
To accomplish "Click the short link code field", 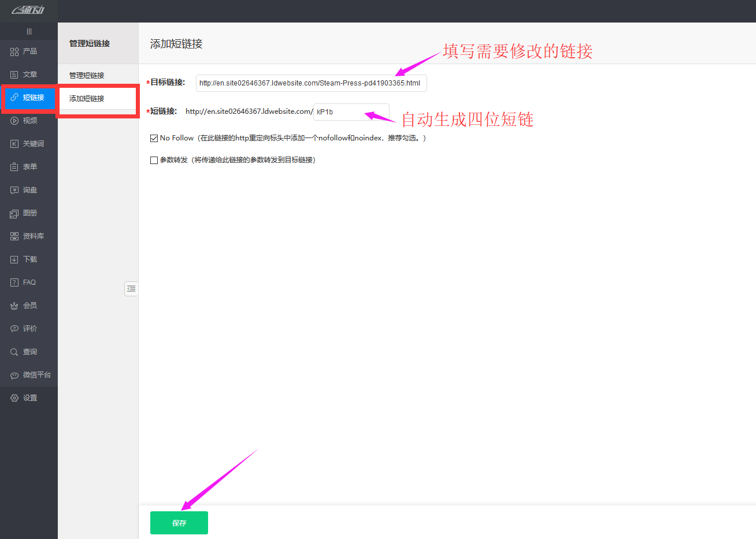I will pyautogui.click(x=351, y=112).
